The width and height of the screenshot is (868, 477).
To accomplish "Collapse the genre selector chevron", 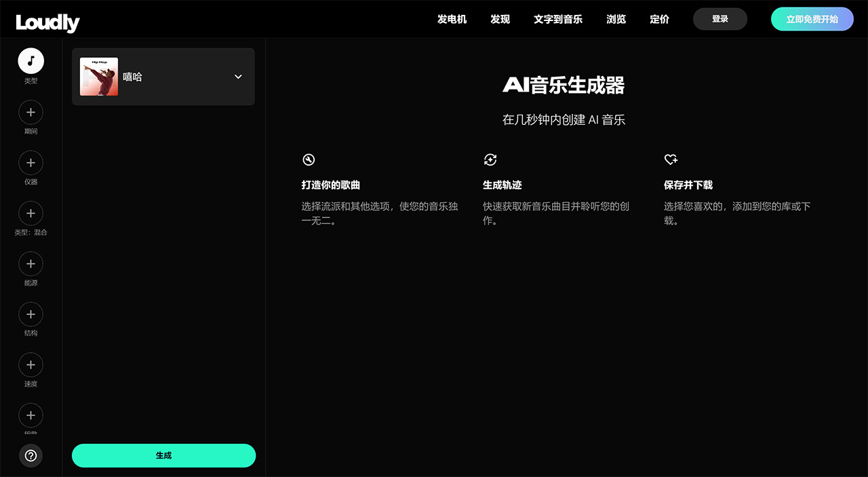I will 238,77.
